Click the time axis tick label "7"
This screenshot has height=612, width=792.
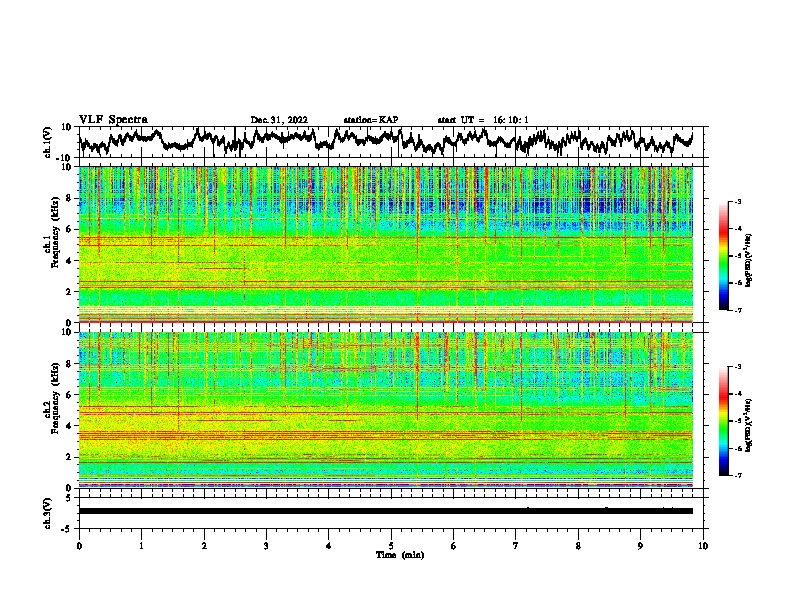(x=516, y=546)
